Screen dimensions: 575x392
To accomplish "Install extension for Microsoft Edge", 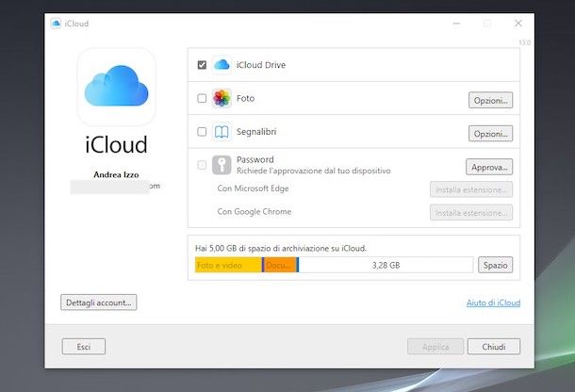I will tap(471, 189).
